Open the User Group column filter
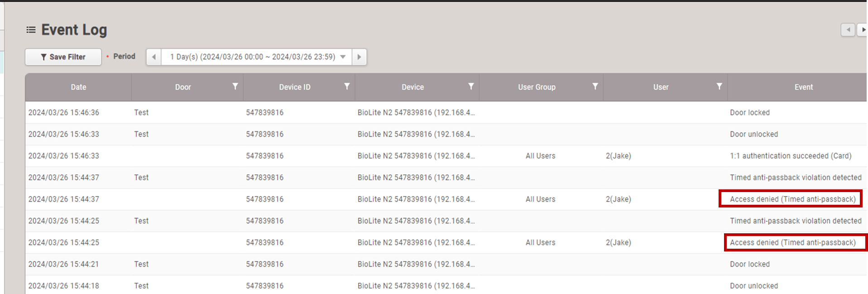 click(595, 87)
